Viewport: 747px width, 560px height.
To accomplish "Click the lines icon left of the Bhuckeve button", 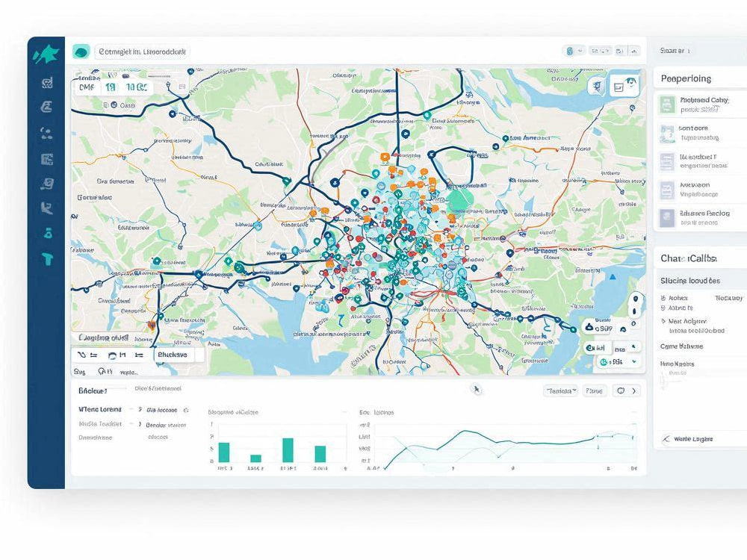I will click(139, 355).
